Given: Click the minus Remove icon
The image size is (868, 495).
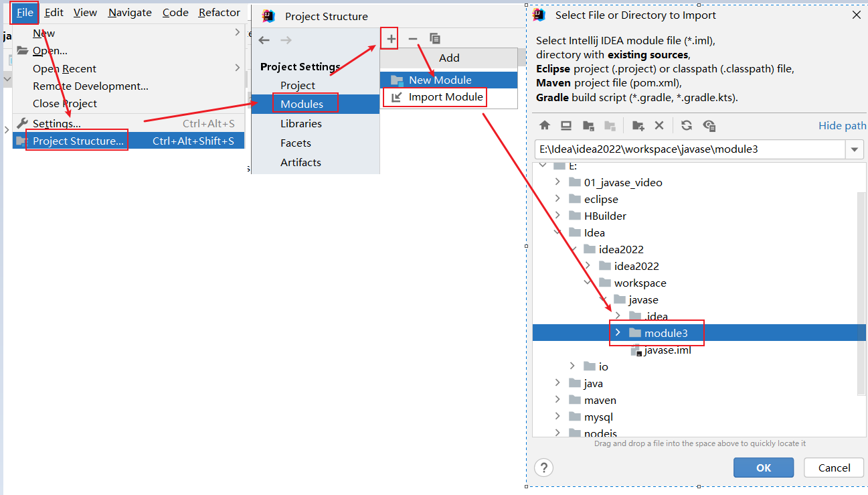Looking at the screenshot, I should (x=413, y=39).
